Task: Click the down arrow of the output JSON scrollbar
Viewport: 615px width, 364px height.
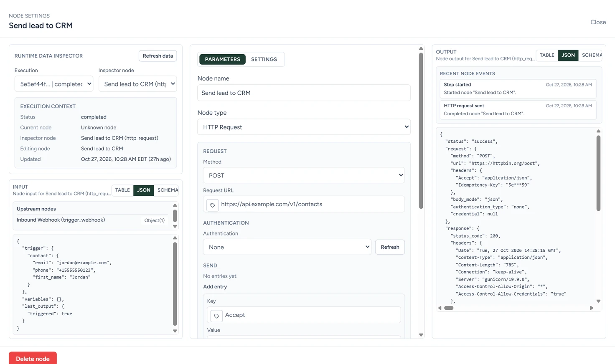Action: tap(598, 301)
